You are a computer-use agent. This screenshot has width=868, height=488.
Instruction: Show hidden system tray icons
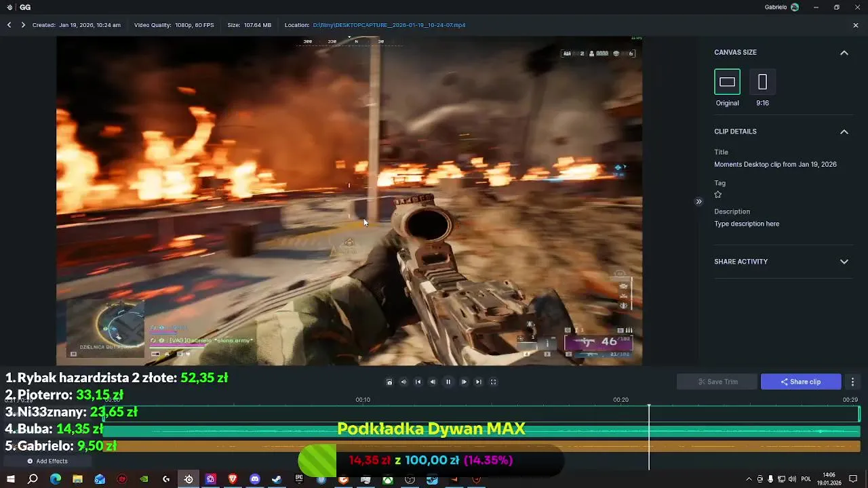(x=749, y=479)
